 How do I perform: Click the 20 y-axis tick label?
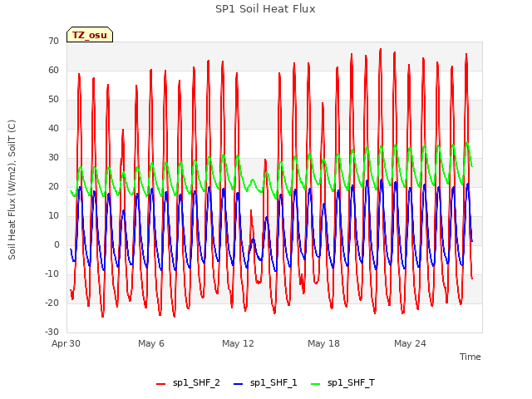pyautogui.click(x=53, y=186)
